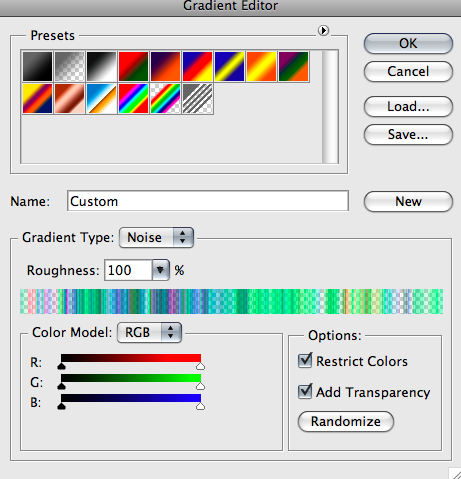The height and width of the screenshot is (479, 461).
Task: Select the spectrum gradient preset
Action: pyautogui.click(x=133, y=98)
